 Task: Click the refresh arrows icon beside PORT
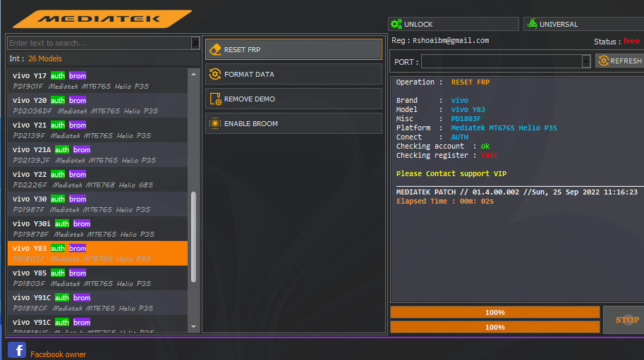coord(603,61)
